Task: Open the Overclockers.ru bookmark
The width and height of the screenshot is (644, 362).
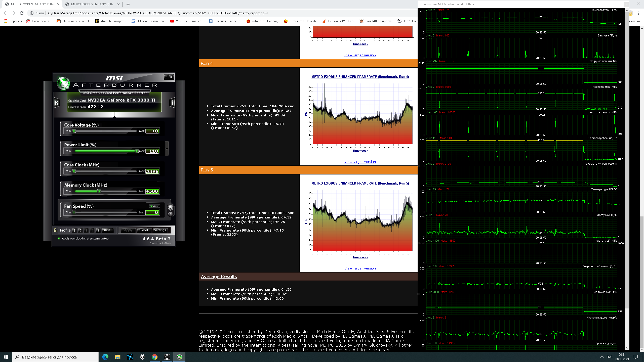Action: click(x=39, y=21)
